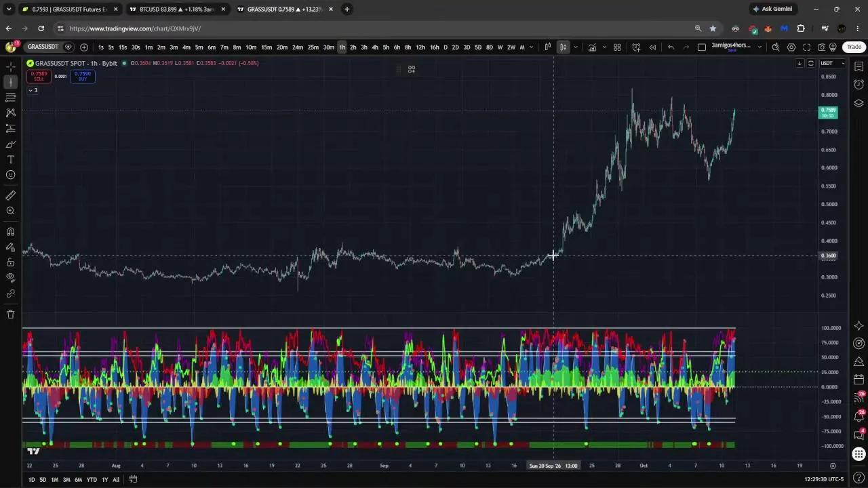Image resolution: width=868 pixels, height=488 pixels.
Task: Select the 1Y date range
Action: coord(104,479)
